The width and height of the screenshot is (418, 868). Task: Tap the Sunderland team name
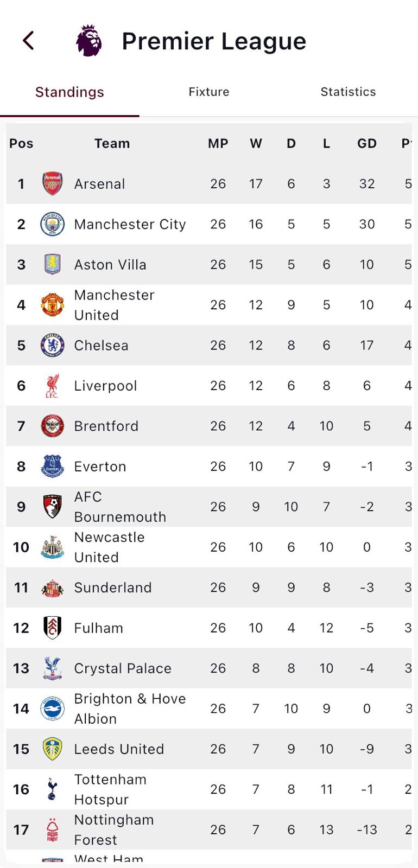(113, 588)
